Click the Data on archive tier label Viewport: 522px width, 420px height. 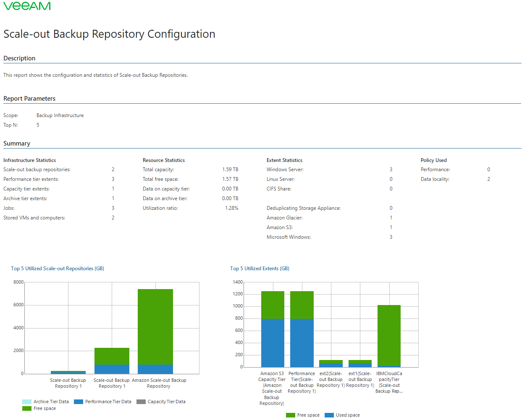tap(165, 198)
